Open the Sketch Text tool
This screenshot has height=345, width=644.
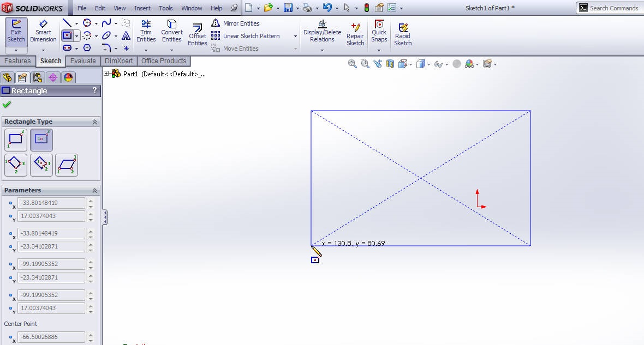coord(127,35)
